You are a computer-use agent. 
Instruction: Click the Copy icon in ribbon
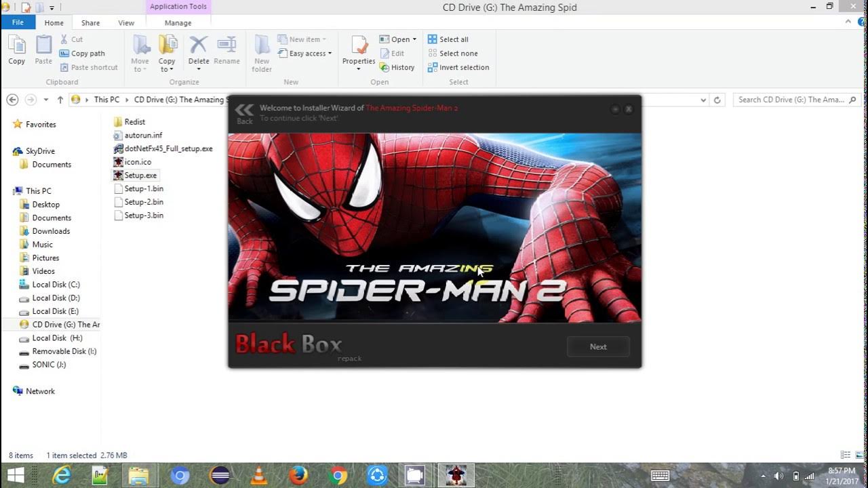point(17,51)
